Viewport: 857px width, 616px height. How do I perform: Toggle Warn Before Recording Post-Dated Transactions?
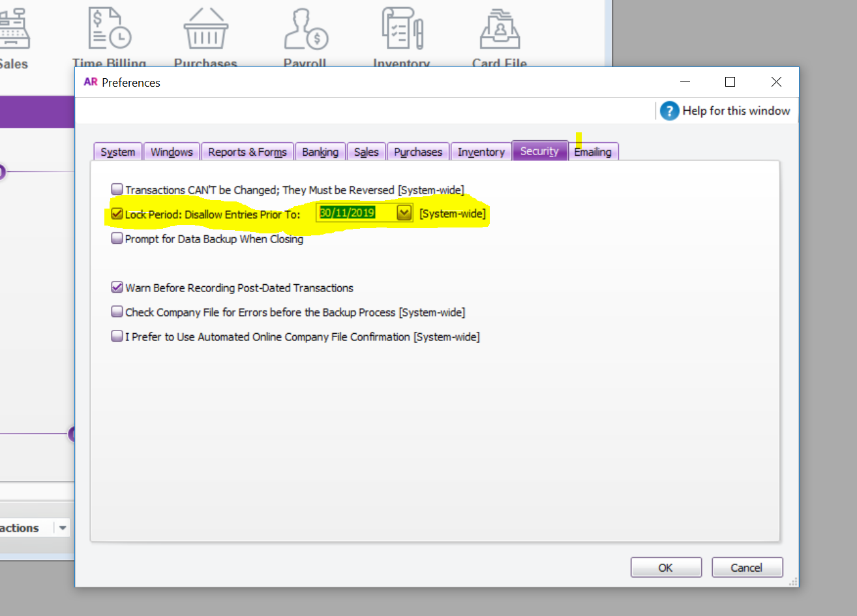(x=117, y=287)
